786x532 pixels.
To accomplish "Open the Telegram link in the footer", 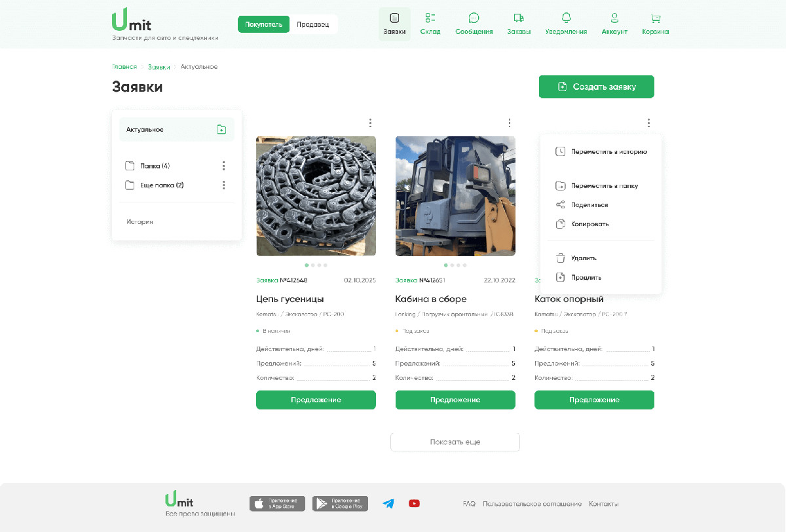I will pos(388,503).
